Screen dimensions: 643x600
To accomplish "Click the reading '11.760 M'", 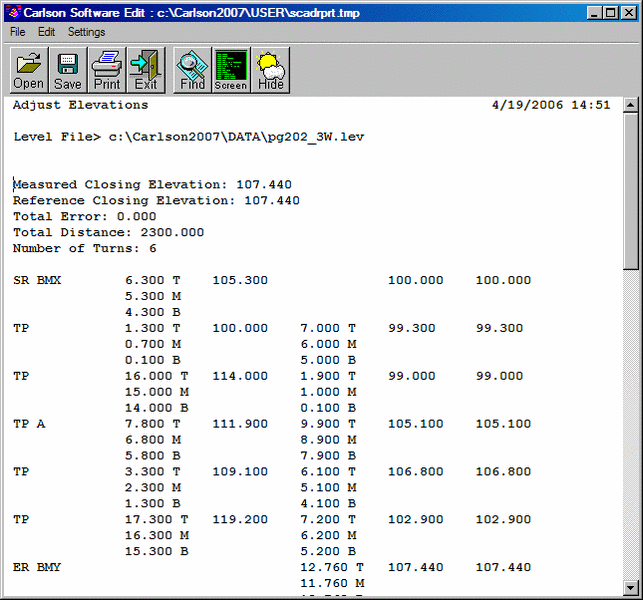I will 332,584.
